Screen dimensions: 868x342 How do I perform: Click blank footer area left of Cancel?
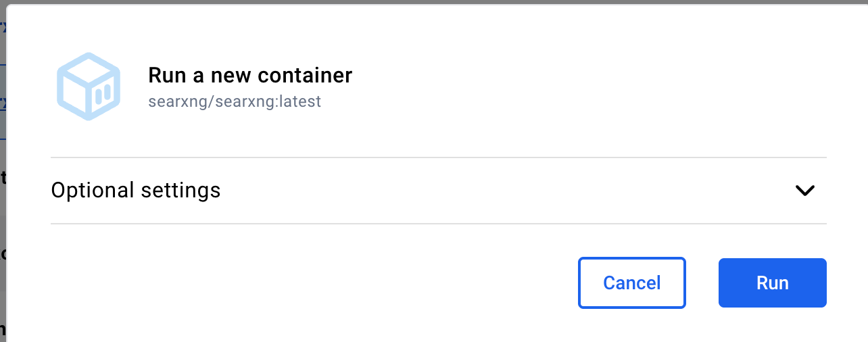point(304,283)
